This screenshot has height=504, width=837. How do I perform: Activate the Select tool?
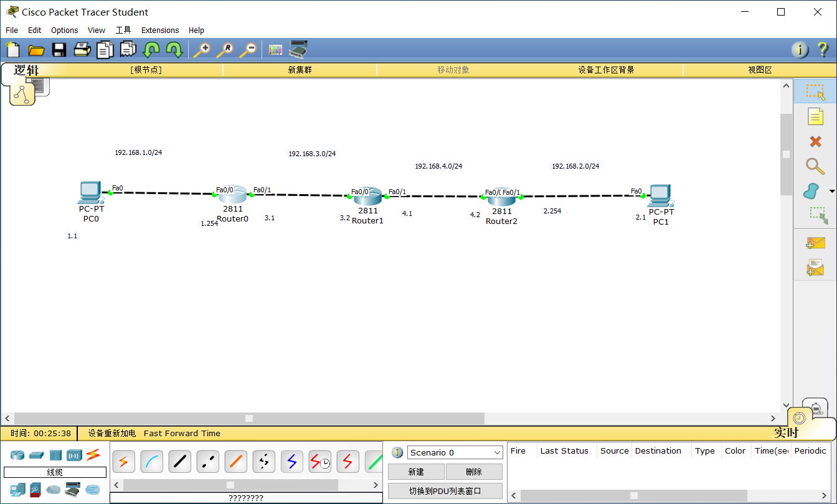(815, 91)
